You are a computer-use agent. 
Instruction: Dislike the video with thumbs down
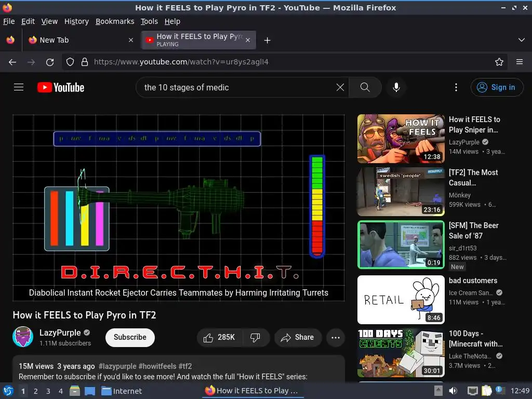tap(255, 337)
